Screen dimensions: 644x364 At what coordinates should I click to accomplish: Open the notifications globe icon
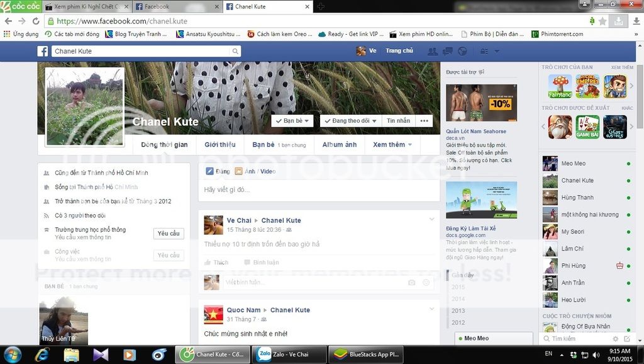(x=463, y=51)
